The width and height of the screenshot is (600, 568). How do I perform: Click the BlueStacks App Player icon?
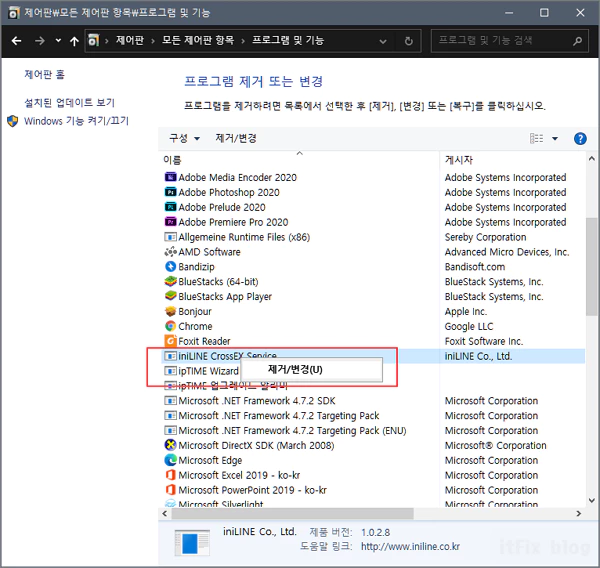click(x=170, y=296)
